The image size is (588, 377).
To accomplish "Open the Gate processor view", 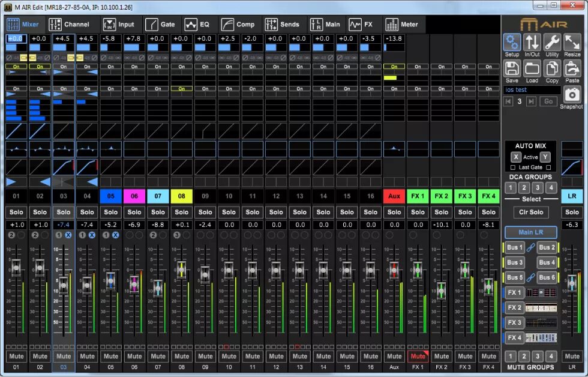I will coord(161,25).
